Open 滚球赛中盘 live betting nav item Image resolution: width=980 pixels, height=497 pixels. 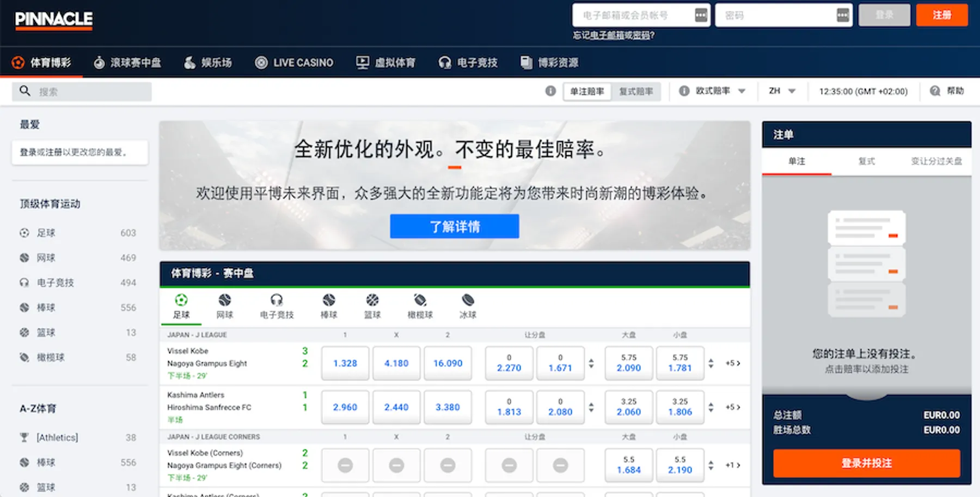(127, 63)
